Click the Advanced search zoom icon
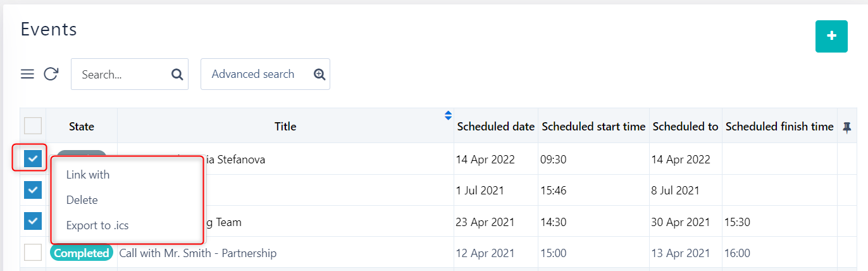 click(x=319, y=74)
